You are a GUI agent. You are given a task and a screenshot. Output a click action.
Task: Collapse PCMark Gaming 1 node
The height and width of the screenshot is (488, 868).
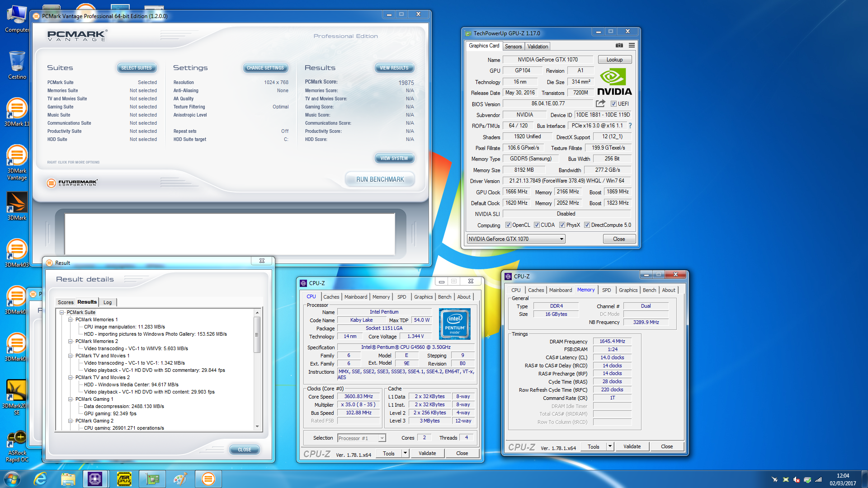pyautogui.click(x=71, y=399)
